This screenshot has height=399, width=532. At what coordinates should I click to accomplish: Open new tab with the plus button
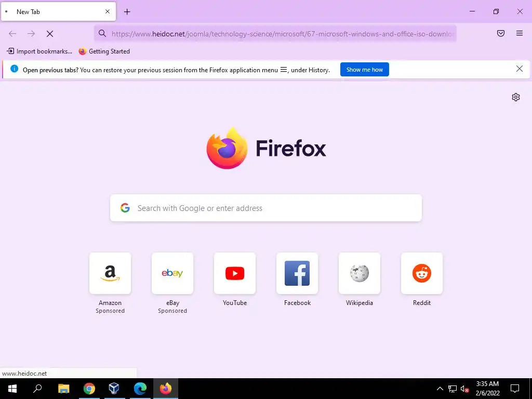pos(127,12)
